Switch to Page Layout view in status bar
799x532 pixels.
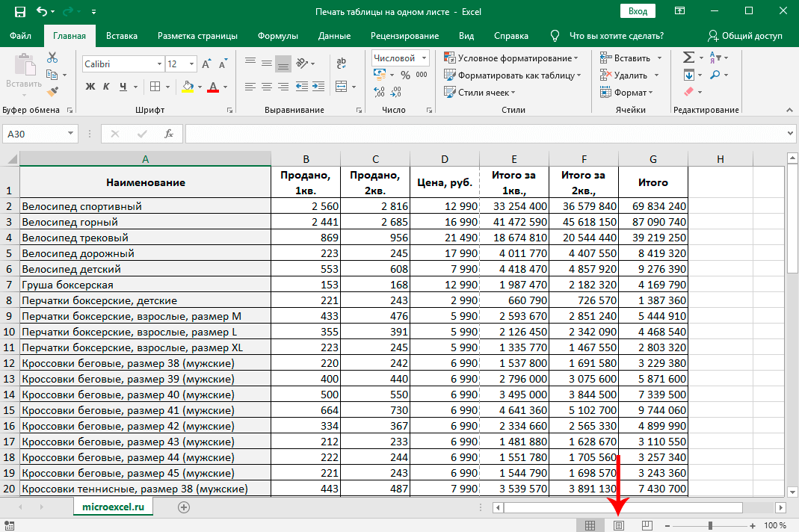(619, 525)
